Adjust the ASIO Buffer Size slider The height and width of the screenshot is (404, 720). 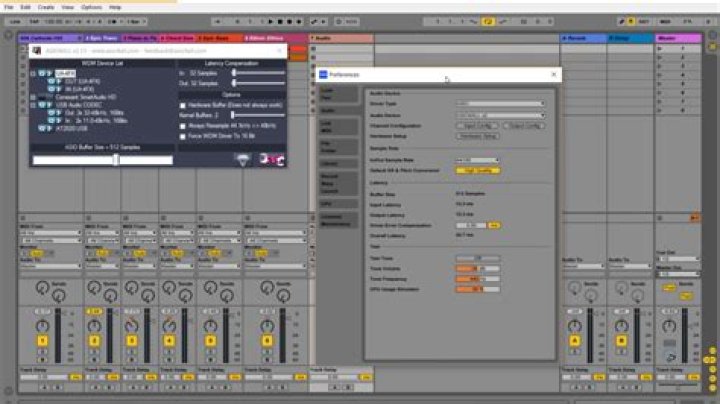[x=103, y=160]
